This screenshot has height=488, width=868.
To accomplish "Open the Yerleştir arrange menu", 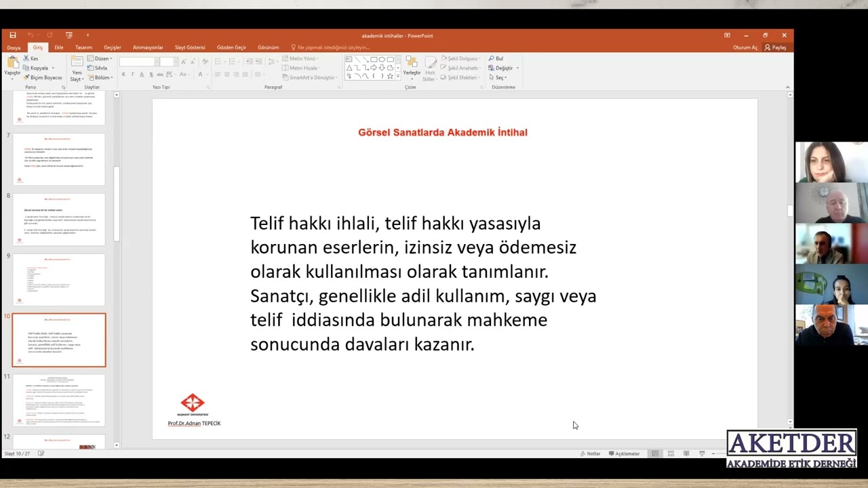I will click(412, 68).
